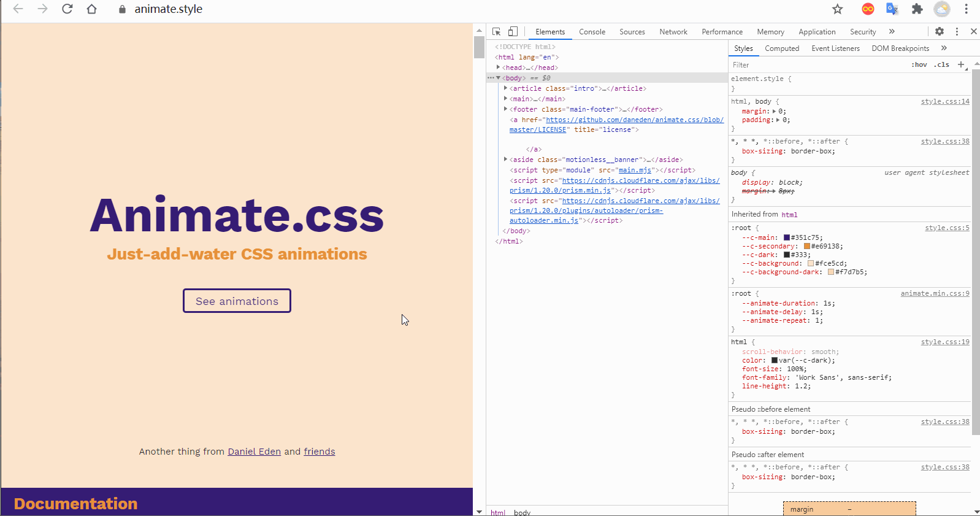Expand the aside motionless__banner node

(x=505, y=160)
